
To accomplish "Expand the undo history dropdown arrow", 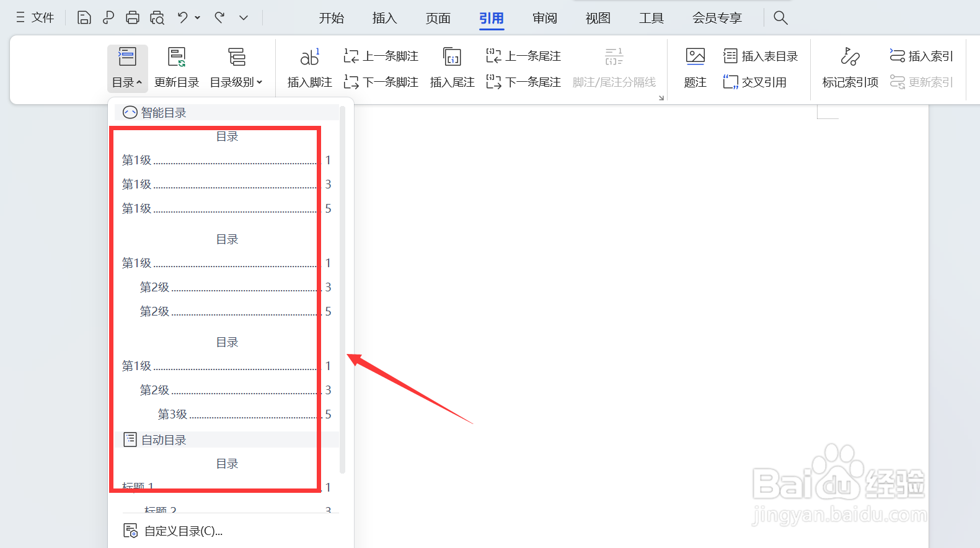I will click(198, 17).
